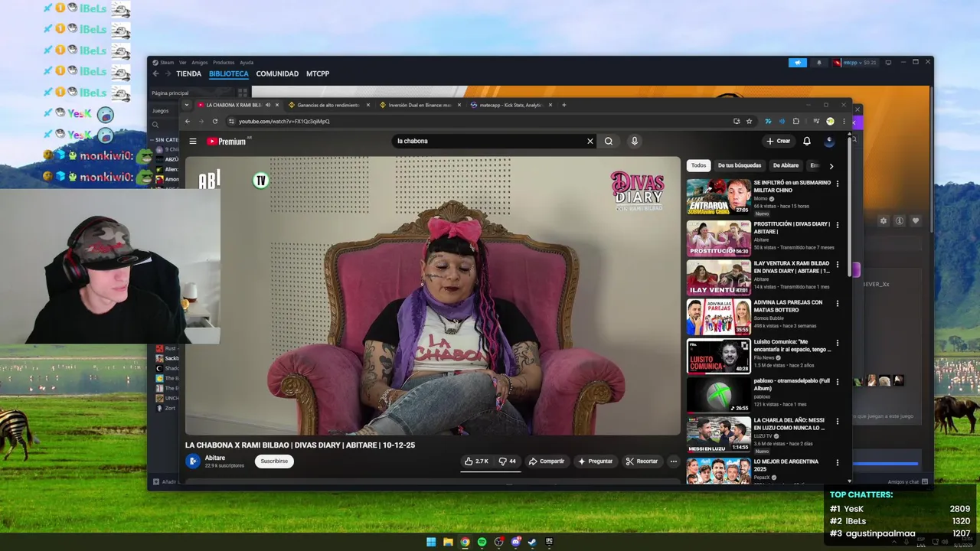Click the Abitare channel avatar
980x551 pixels.
(193, 461)
